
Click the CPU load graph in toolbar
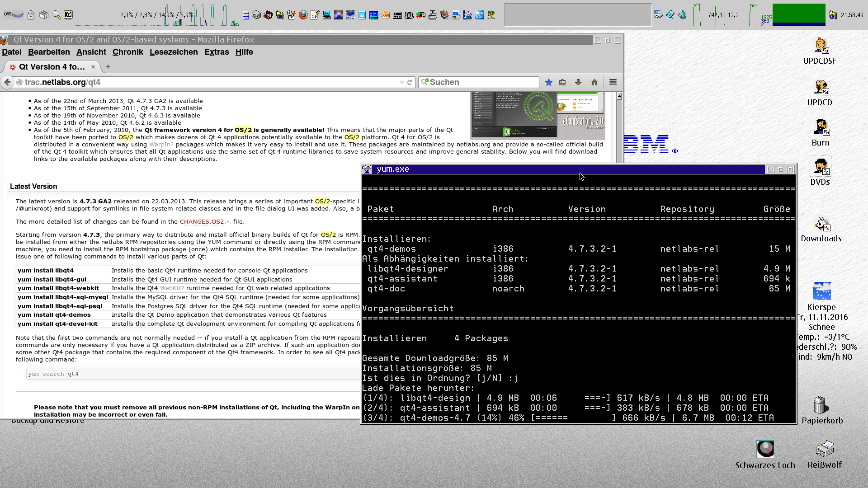(x=157, y=15)
